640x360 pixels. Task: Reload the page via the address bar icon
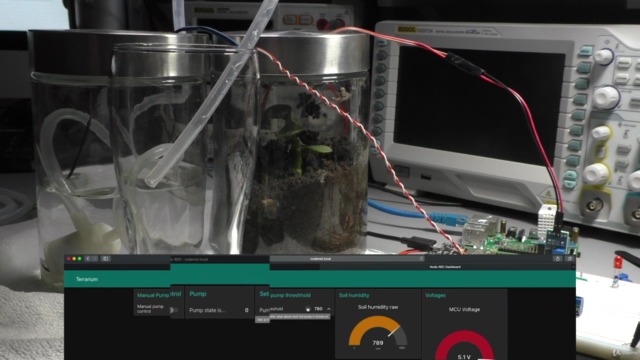click(421, 259)
